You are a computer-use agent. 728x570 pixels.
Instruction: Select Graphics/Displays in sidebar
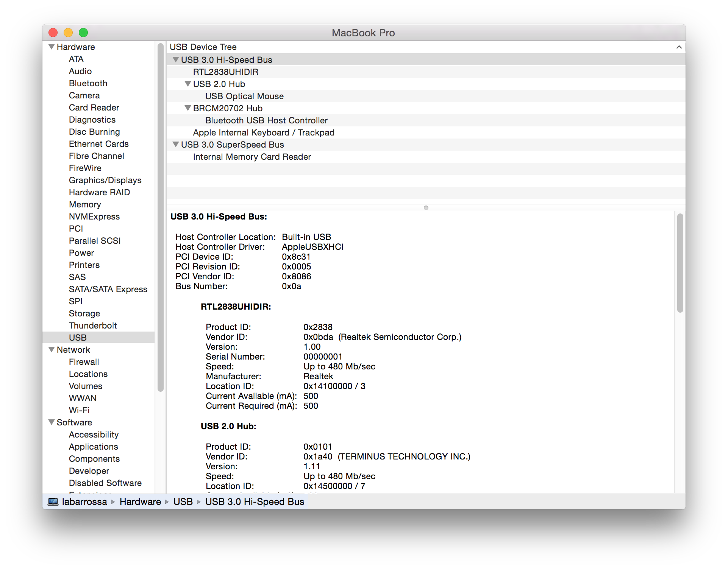pos(103,181)
